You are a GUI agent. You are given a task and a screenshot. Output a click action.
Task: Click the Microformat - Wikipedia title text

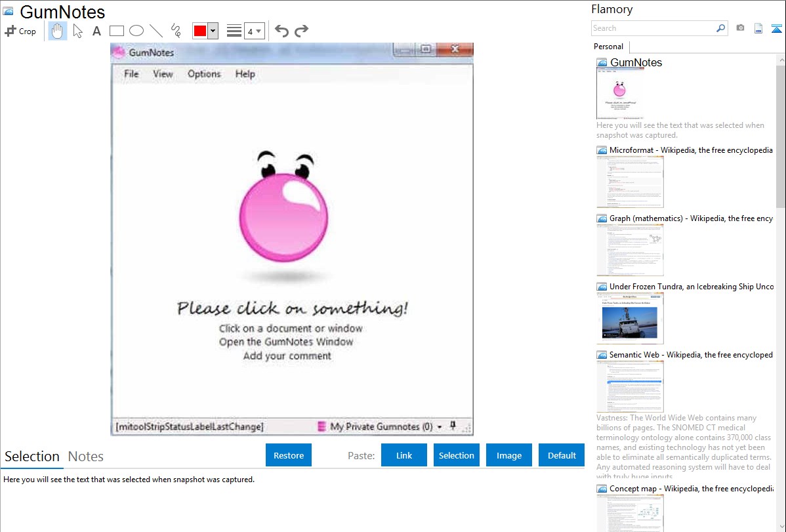pos(691,150)
